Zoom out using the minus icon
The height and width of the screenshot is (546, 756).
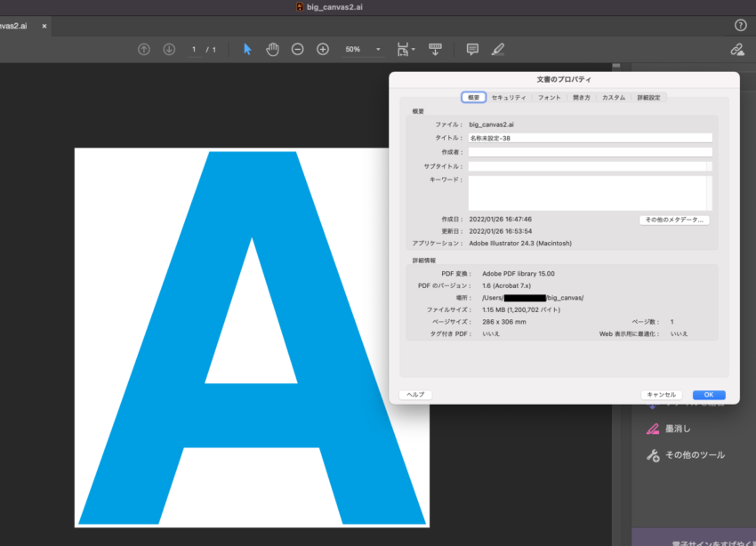click(x=298, y=50)
